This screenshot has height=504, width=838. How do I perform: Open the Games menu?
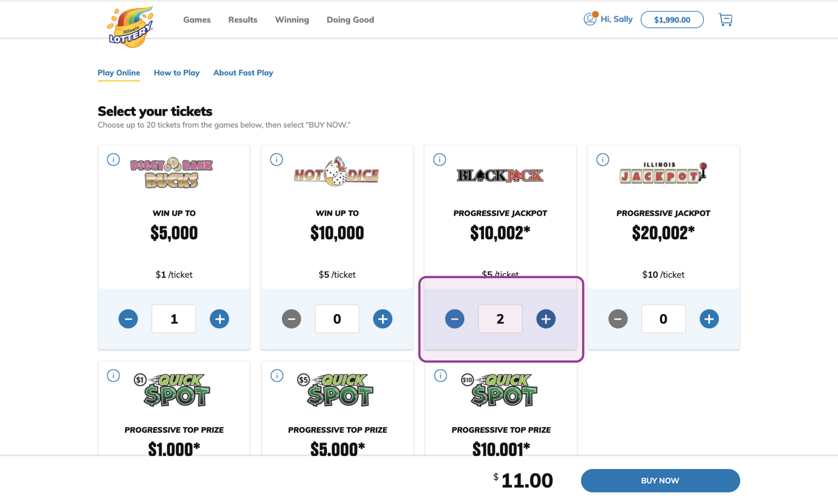(197, 20)
